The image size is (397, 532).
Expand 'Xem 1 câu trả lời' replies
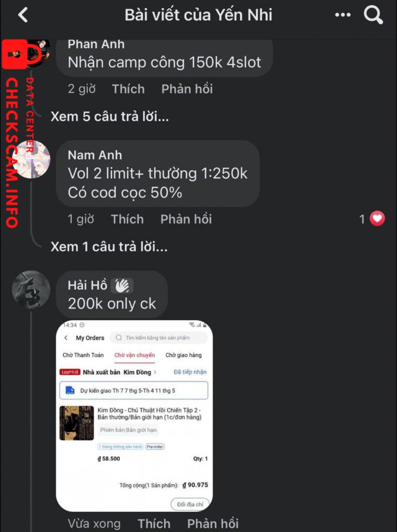point(109,247)
